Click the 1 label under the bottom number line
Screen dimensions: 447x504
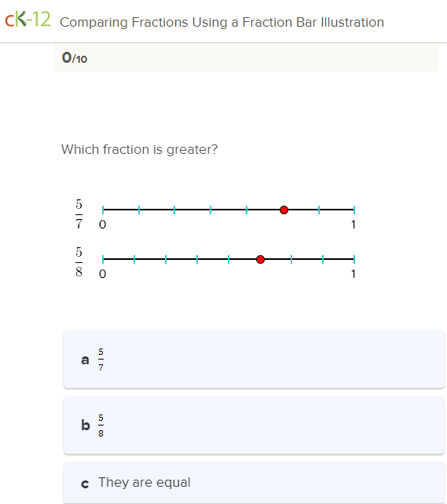point(354,274)
